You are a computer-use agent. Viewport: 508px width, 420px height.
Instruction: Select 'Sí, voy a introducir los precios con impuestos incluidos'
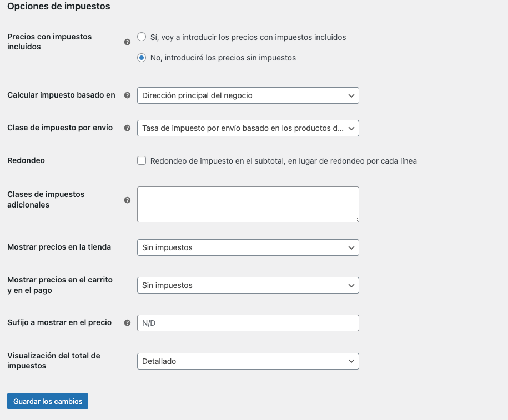pyautogui.click(x=142, y=37)
